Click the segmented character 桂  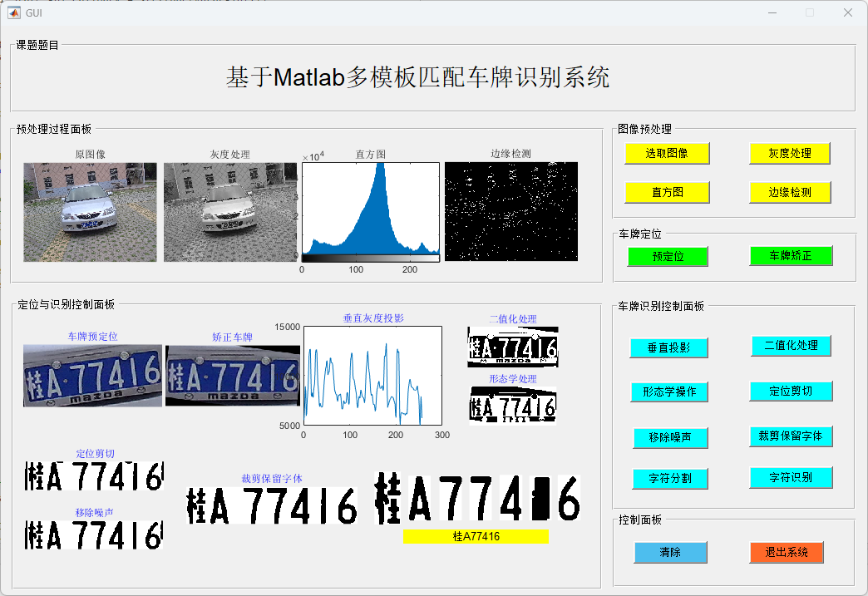tap(387, 497)
